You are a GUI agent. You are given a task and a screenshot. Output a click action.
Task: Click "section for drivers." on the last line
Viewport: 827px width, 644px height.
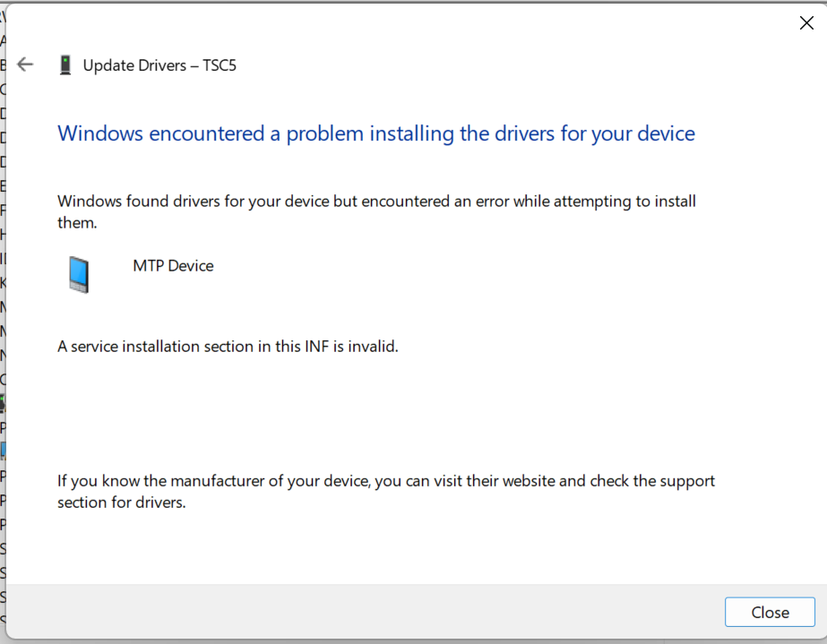tap(121, 502)
